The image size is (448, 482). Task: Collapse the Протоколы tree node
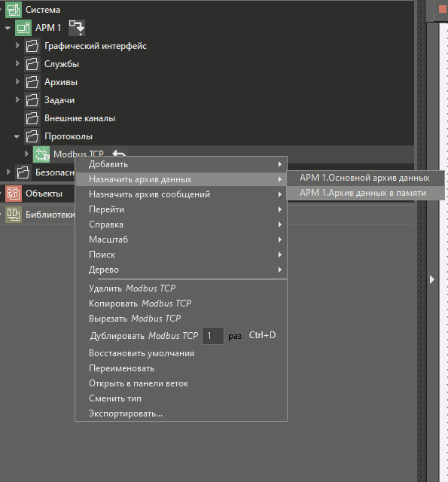17,136
